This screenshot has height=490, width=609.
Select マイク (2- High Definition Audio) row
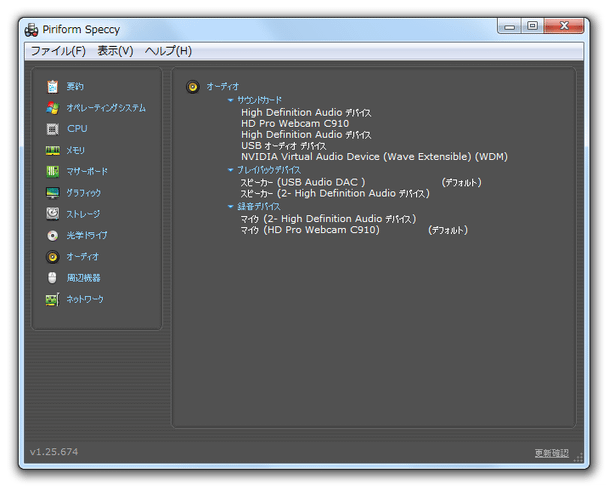tap(328, 219)
